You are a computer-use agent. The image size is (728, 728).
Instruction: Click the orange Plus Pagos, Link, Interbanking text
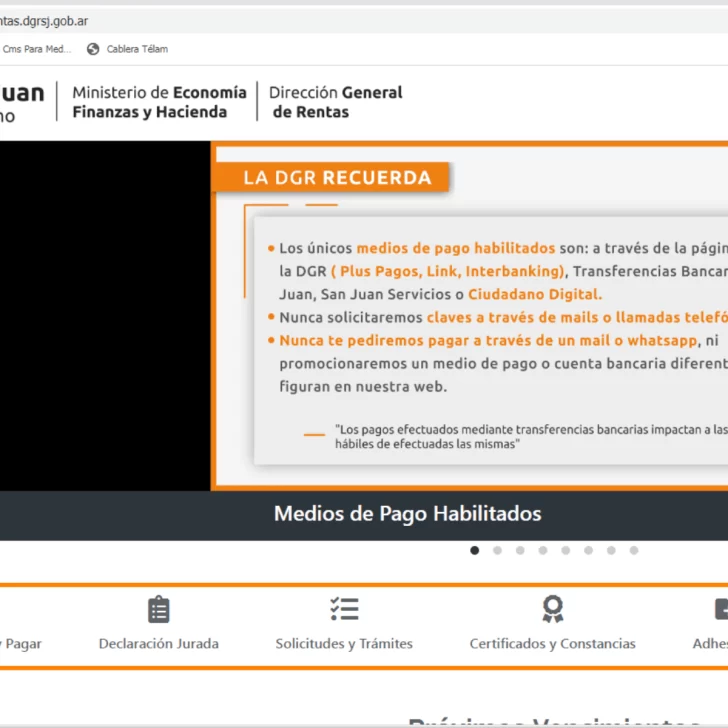(448, 271)
